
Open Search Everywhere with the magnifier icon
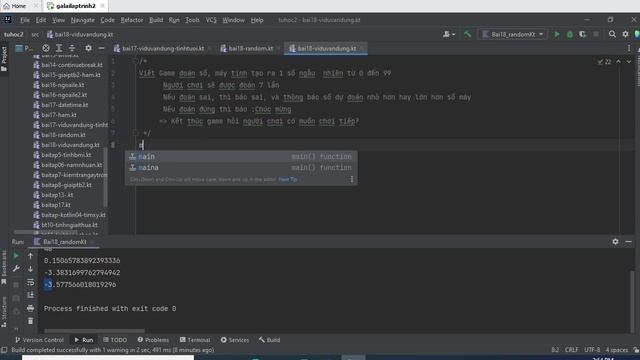(612, 35)
